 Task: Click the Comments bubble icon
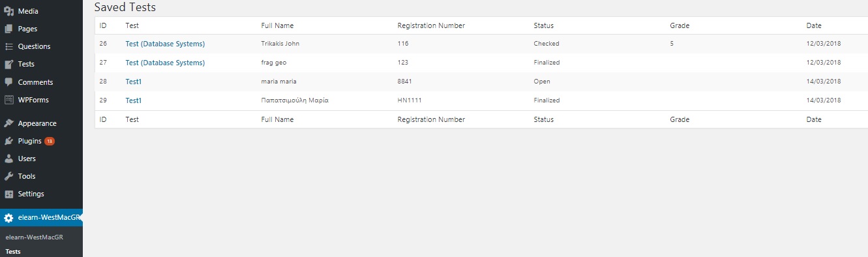click(x=8, y=82)
